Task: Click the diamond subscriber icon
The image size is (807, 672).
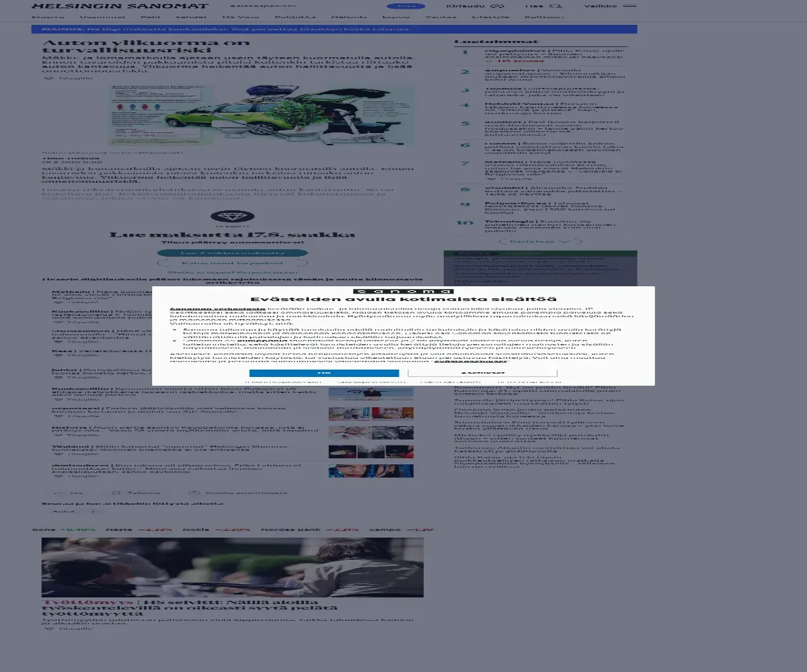Action: 233,216
